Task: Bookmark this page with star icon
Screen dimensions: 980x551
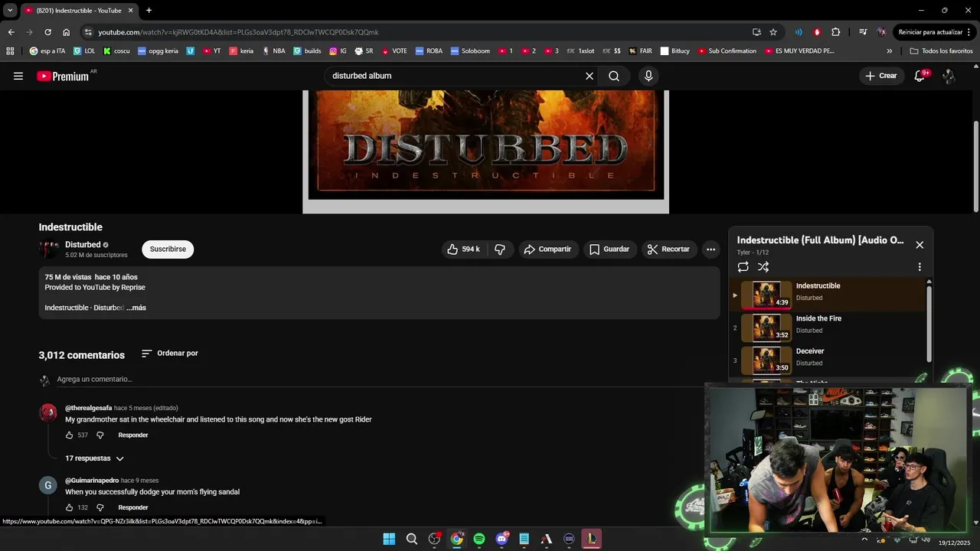Action: 773,32
